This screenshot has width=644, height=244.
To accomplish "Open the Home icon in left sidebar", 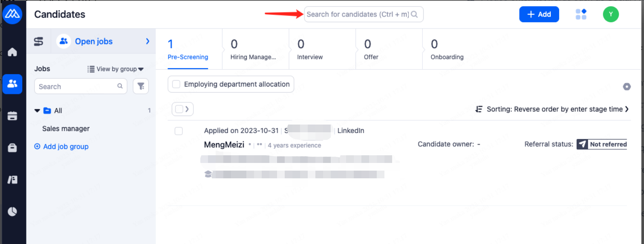I will (x=12, y=52).
